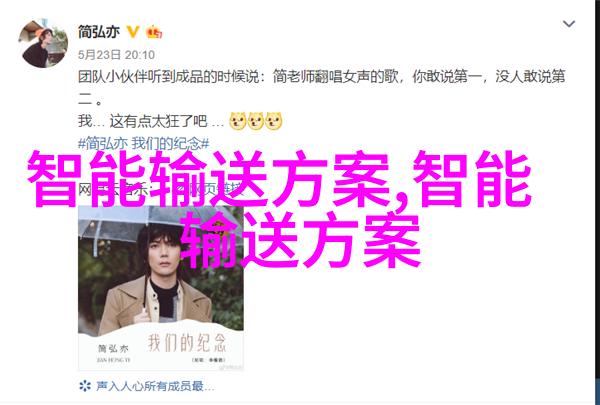This screenshot has width=600, height=405.
Task: Click the post text starting 团队小伙伴听到成品
Action: 321,88
